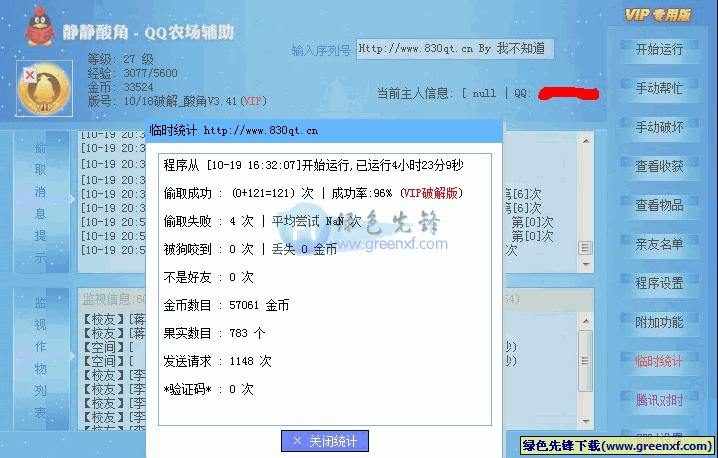The width and height of the screenshot is (718, 458).
Task: Click 腾讯对时 time sync
Action: coord(659,400)
